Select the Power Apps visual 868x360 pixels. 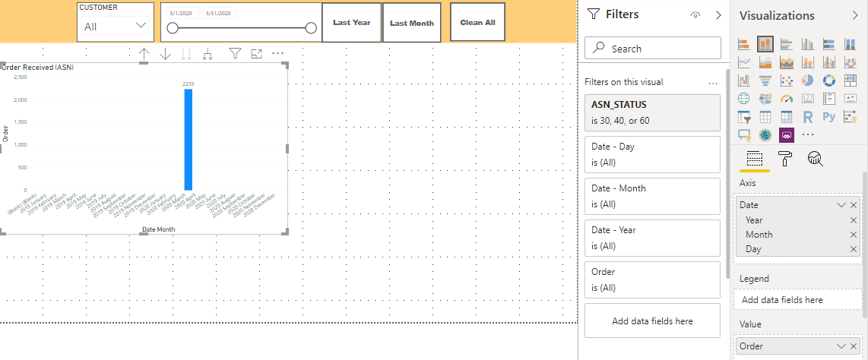pos(787,134)
